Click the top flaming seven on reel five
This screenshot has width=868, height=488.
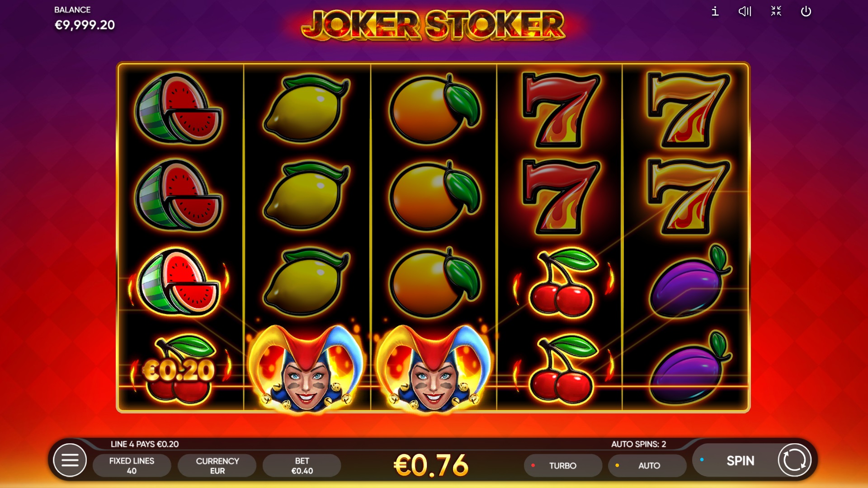[688, 110]
